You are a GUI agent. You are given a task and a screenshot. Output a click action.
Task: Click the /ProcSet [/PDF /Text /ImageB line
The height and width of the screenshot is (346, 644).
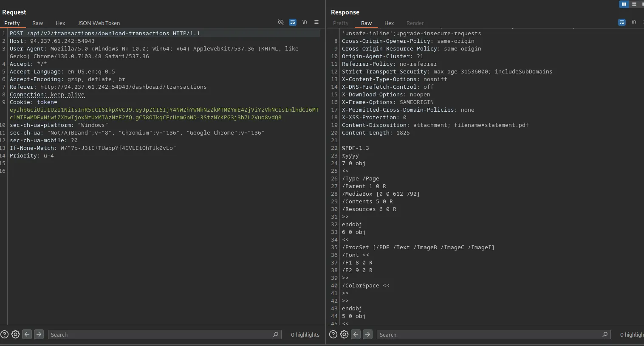(x=418, y=248)
